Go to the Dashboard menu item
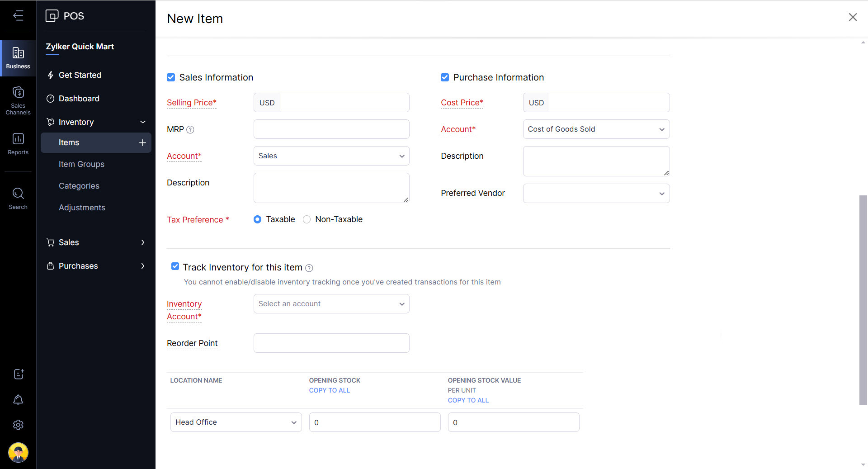Screen dimensions: 868x469 [x=79, y=99]
